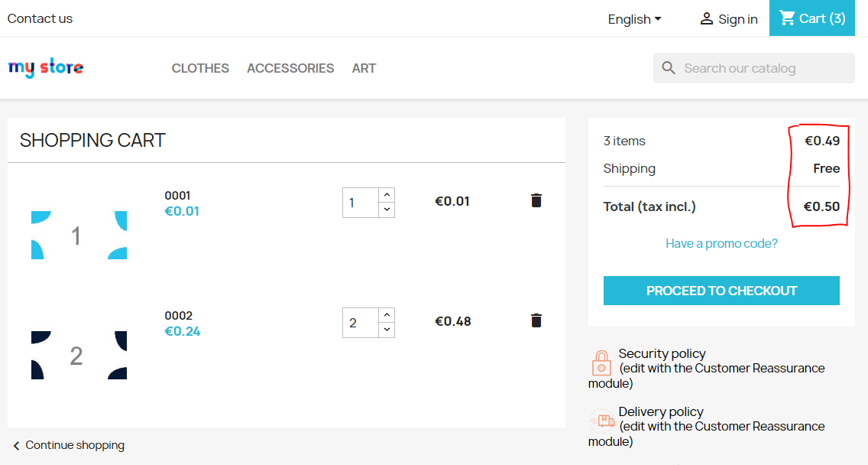
Task: Click inside the Search our catalog field
Action: [756, 67]
